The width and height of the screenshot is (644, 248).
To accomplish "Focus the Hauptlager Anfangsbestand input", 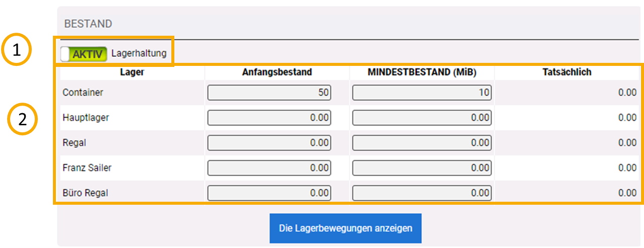I will (x=269, y=118).
